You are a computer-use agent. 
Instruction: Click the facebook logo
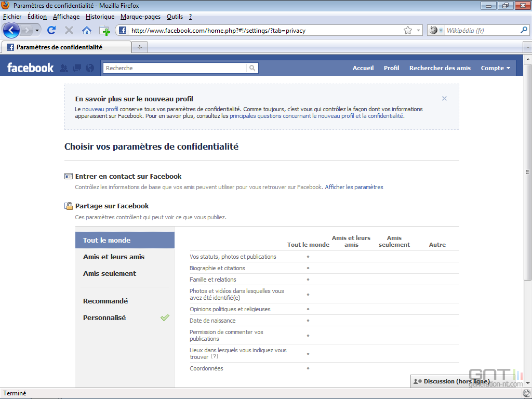(x=30, y=68)
